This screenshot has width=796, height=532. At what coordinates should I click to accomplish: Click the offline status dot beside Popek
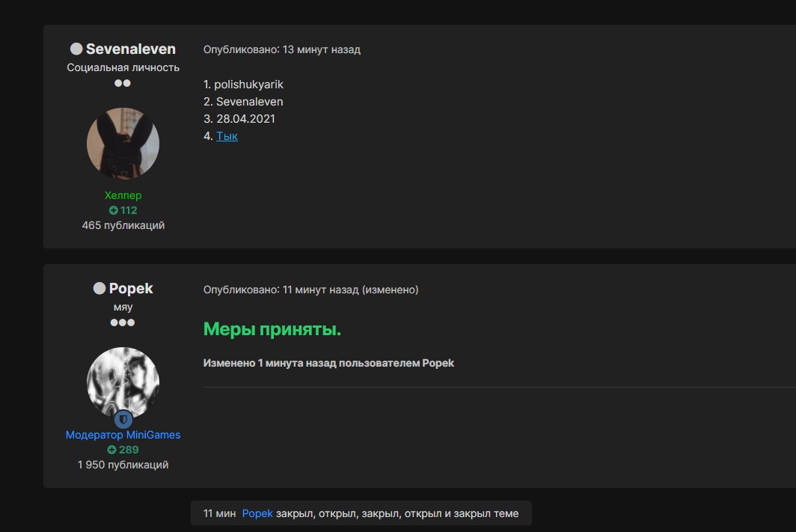pos(99,289)
